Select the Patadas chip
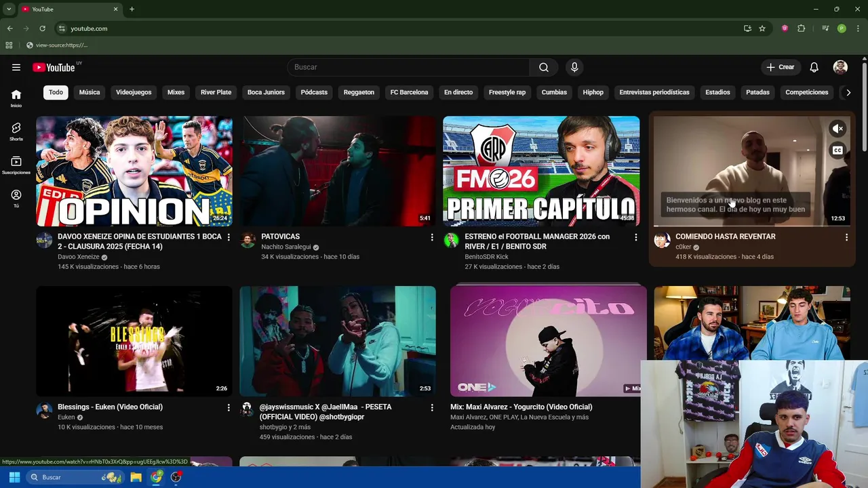 [x=757, y=92]
